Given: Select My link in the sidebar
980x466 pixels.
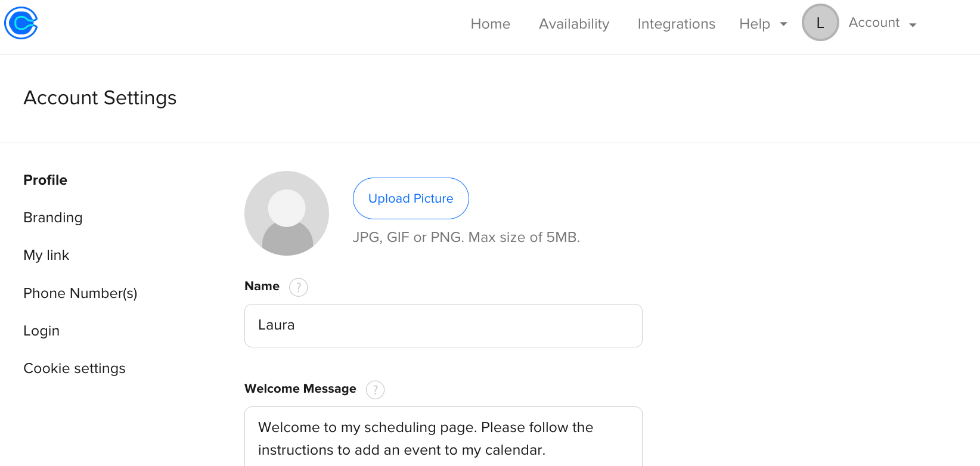Looking at the screenshot, I should coord(46,255).
